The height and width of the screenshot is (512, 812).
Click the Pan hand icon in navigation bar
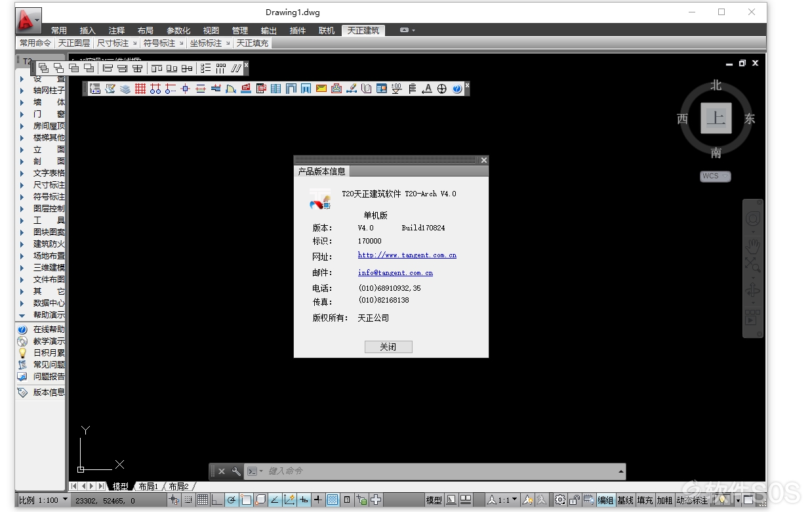pos(753,245)
